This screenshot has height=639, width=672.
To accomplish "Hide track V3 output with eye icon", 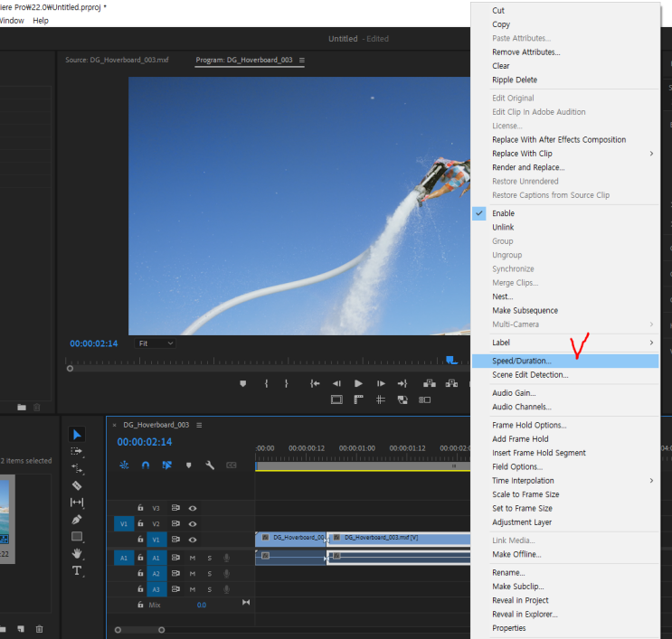I will (x=193, y=508).
